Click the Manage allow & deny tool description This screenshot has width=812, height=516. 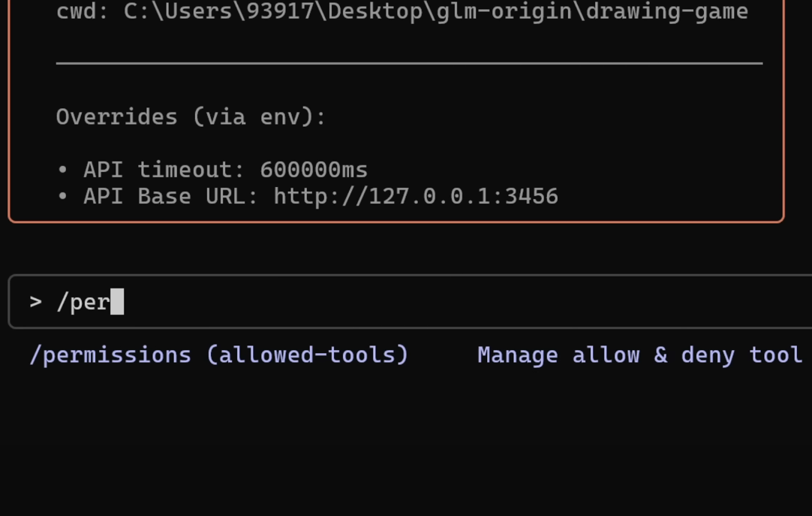pyautogui.click(x=639, y=355)
